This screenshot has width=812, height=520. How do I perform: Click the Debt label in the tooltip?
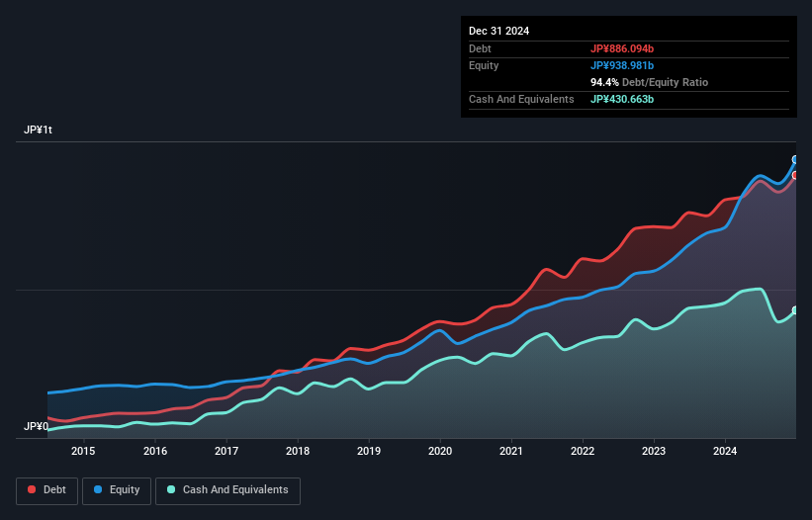point(480,48)
